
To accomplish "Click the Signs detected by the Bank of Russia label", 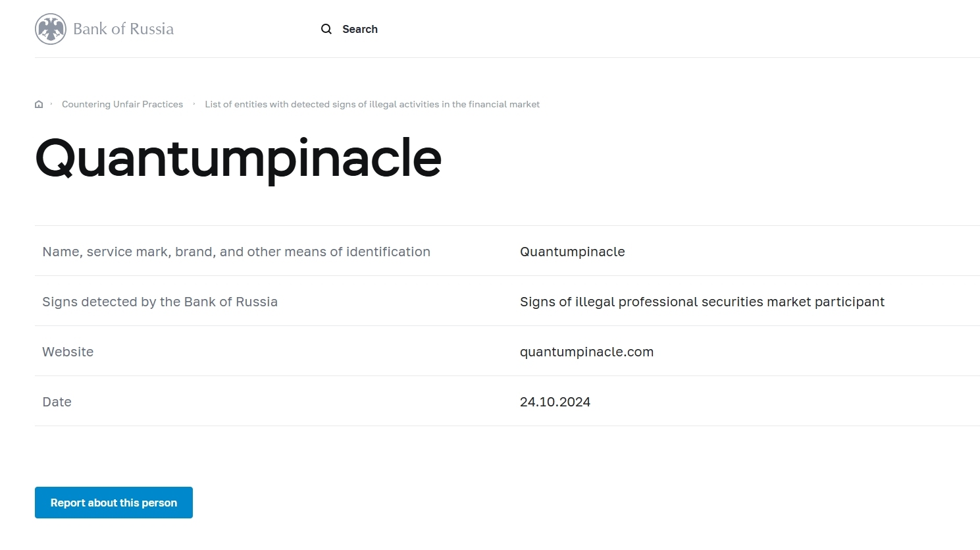I will tap(160, 302).
